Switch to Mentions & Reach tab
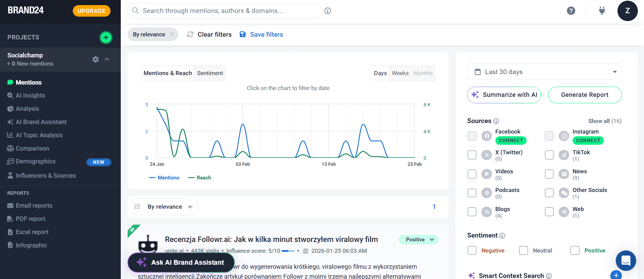The height and width of the screenshot is (279, 644). (x=168, y=73)
